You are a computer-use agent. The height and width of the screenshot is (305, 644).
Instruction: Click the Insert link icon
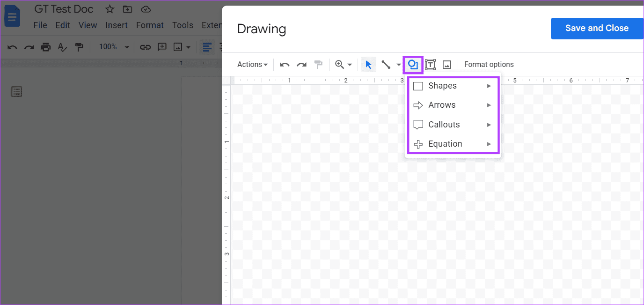click(x=145, y=47)
